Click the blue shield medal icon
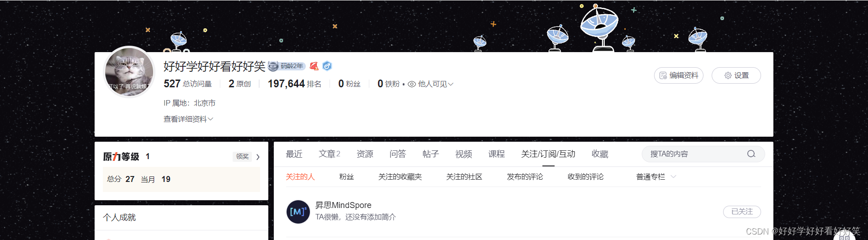This screenshot has width=868, height=240. pos(327,66)
